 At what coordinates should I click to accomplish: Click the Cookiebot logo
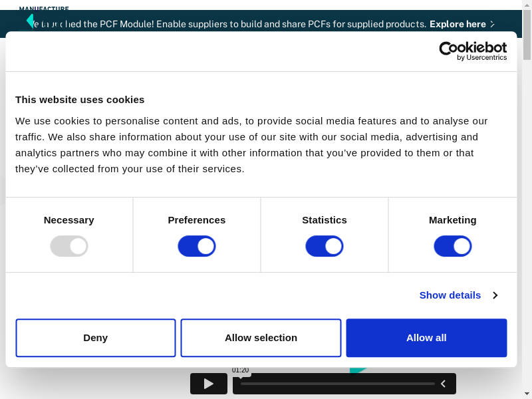point(473,51)
